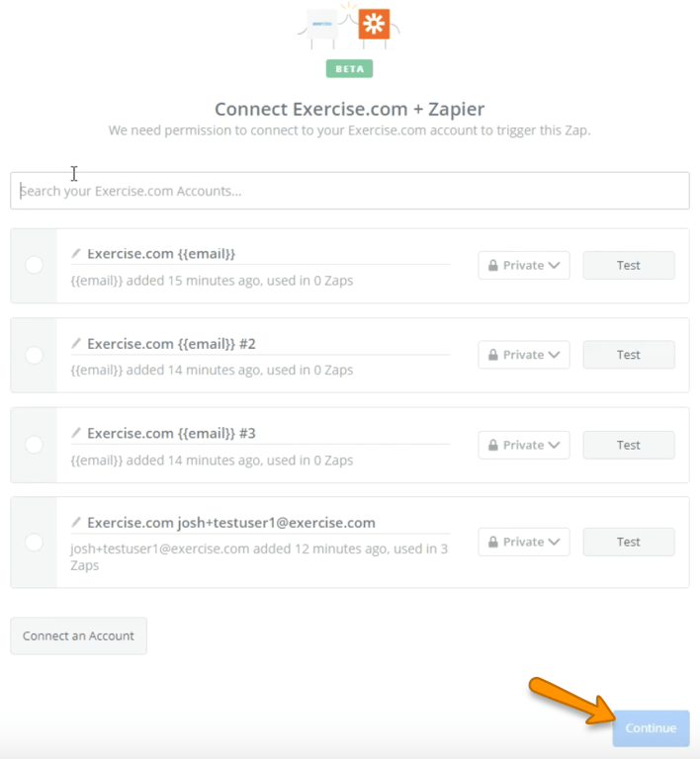The width and height of the screenshot is (700, 759).
Task: Click the lock icon on josh+testuser1 row
Action: 492,543
